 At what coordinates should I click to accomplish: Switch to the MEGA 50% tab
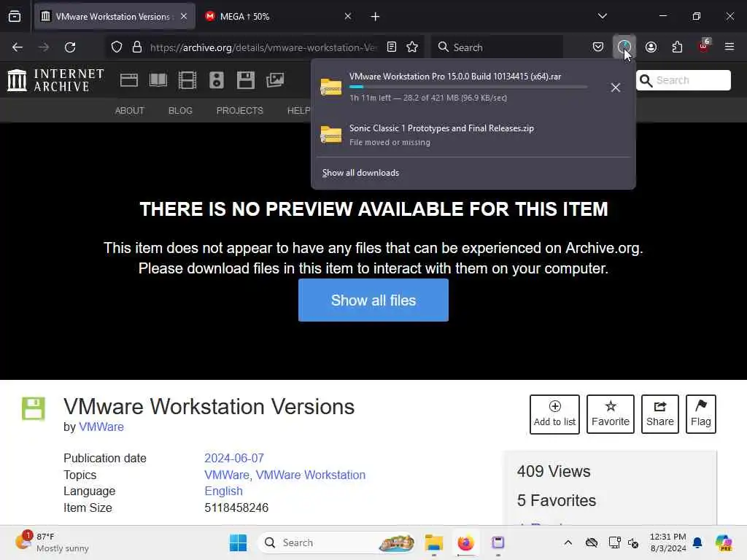(x=279, y=17)
